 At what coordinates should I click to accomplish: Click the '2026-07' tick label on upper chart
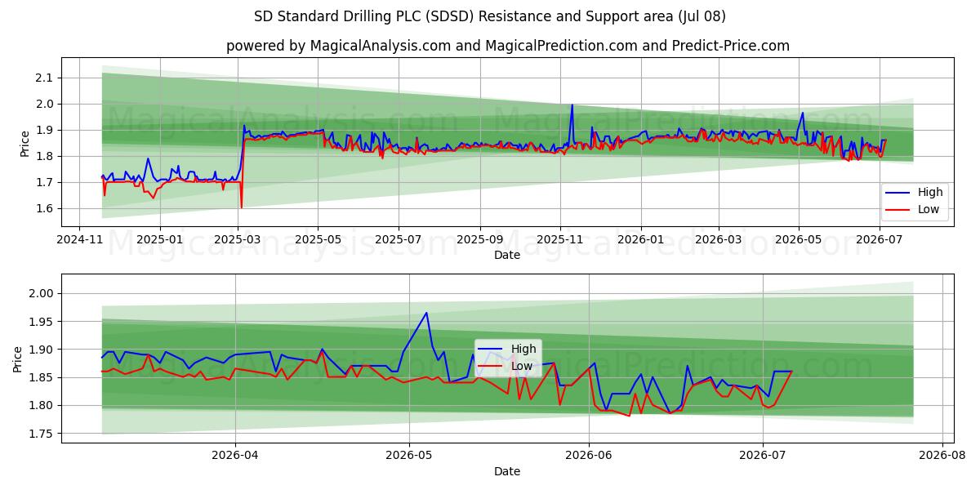(x=880, y=240)
